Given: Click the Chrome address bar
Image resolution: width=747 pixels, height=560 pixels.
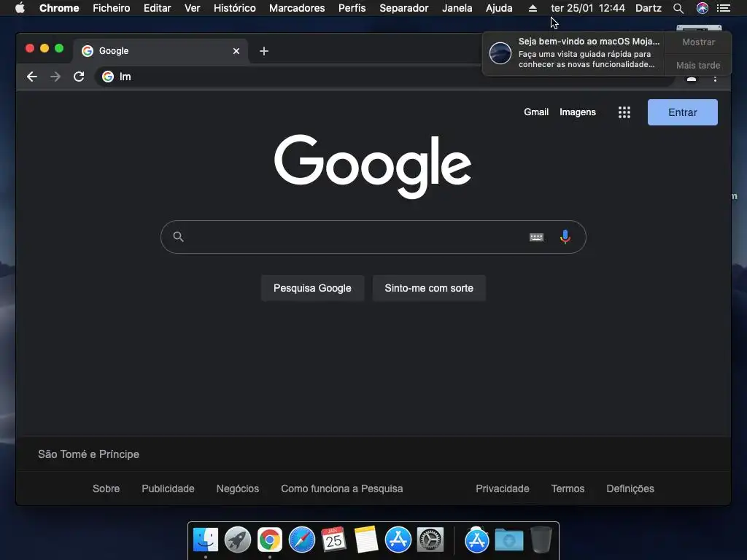Looking at the screenshot, I should click(x=384, y=77).
